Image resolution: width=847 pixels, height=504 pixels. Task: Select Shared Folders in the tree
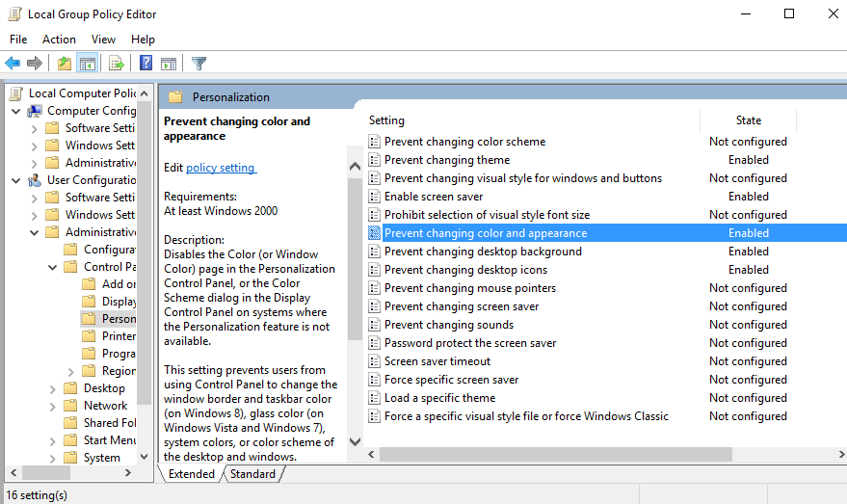[x=110, y=422]
